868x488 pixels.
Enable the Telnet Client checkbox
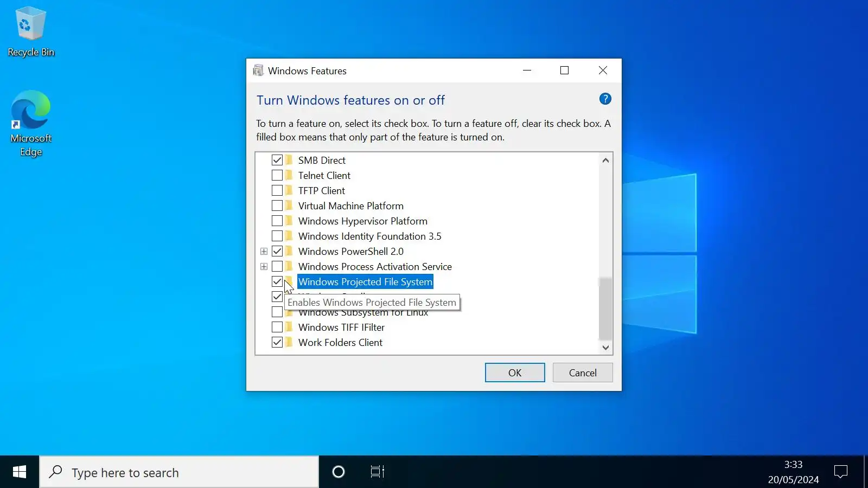277,175
